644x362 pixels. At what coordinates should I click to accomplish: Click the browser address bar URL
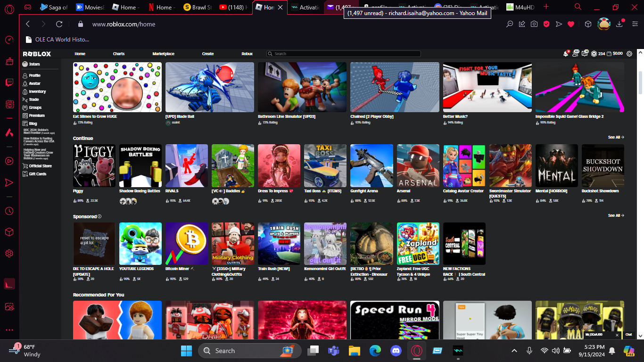click(x=124, y=24)
